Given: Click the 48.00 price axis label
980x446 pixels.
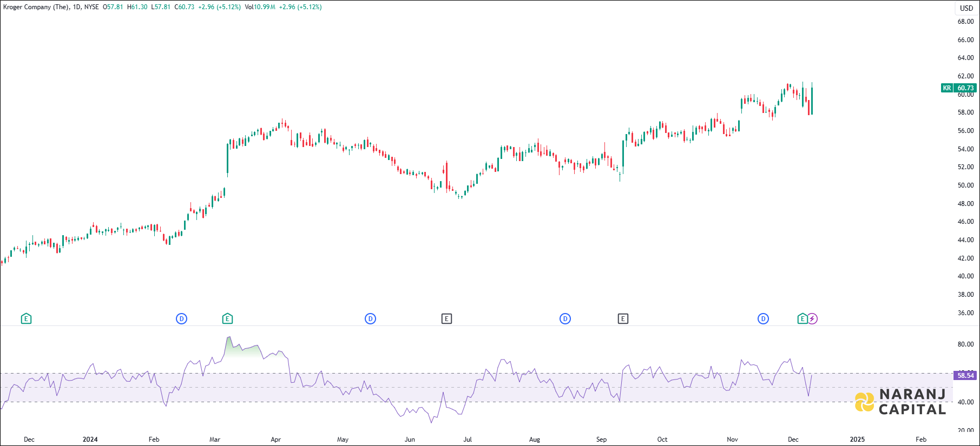Looking at the screenshot, I should click(x=965, y=204).
